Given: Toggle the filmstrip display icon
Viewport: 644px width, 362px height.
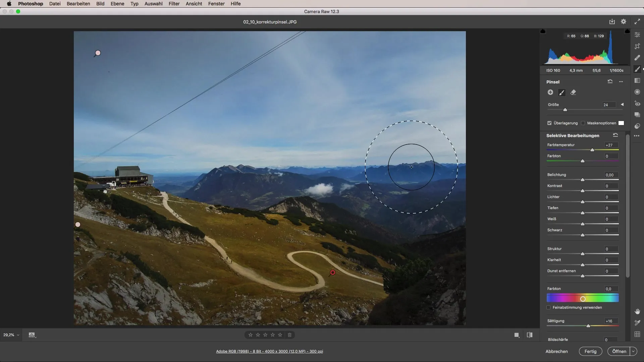Looking at the screenshot, I should [x=32, y=335].
